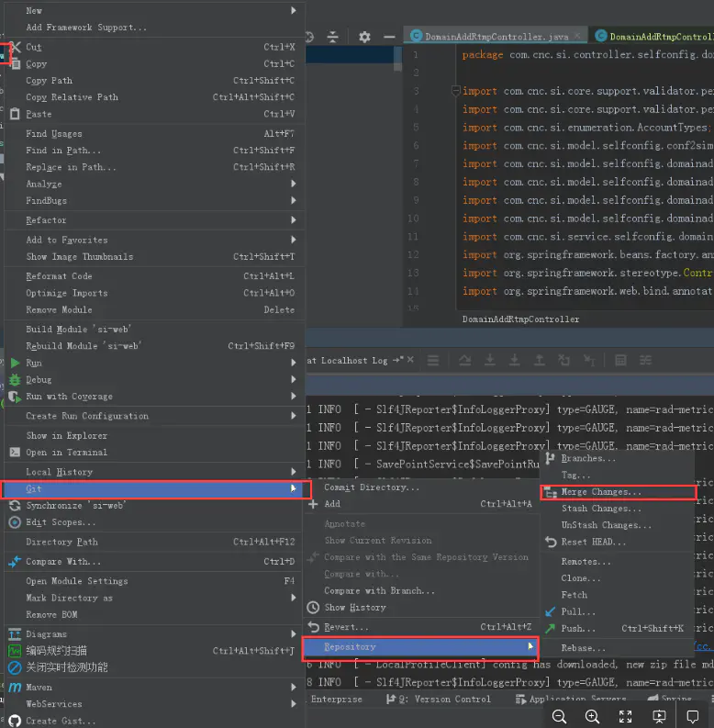The image size is (714, 728).
Task: Click the collapse all icon in project toolbar
Action: 333,37
